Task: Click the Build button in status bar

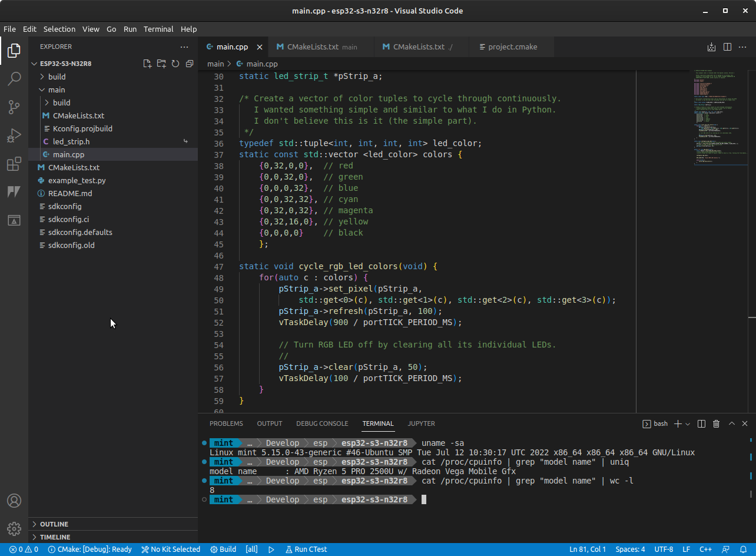Action: pos(223,549)
